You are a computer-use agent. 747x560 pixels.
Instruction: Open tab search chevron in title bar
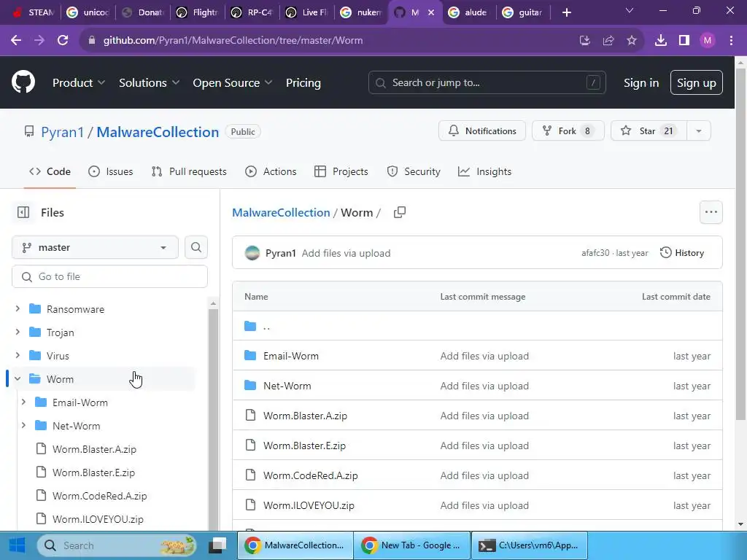pos(629,10)
